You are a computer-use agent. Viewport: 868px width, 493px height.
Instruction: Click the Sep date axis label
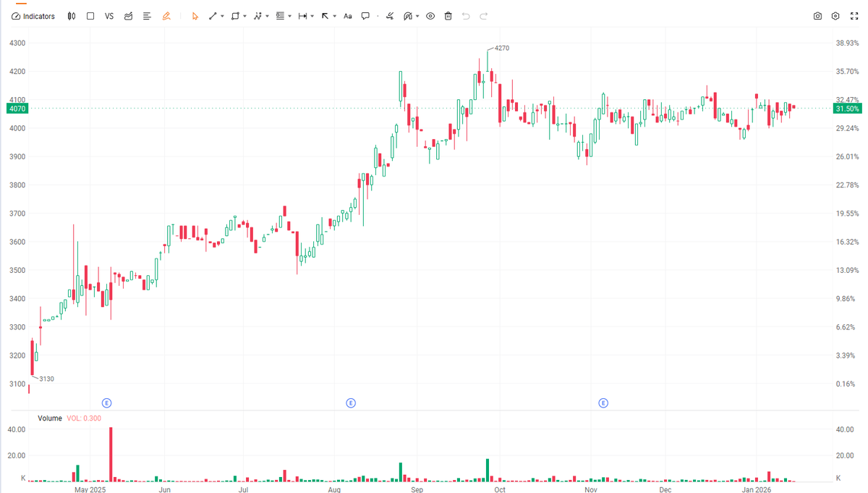417,490
